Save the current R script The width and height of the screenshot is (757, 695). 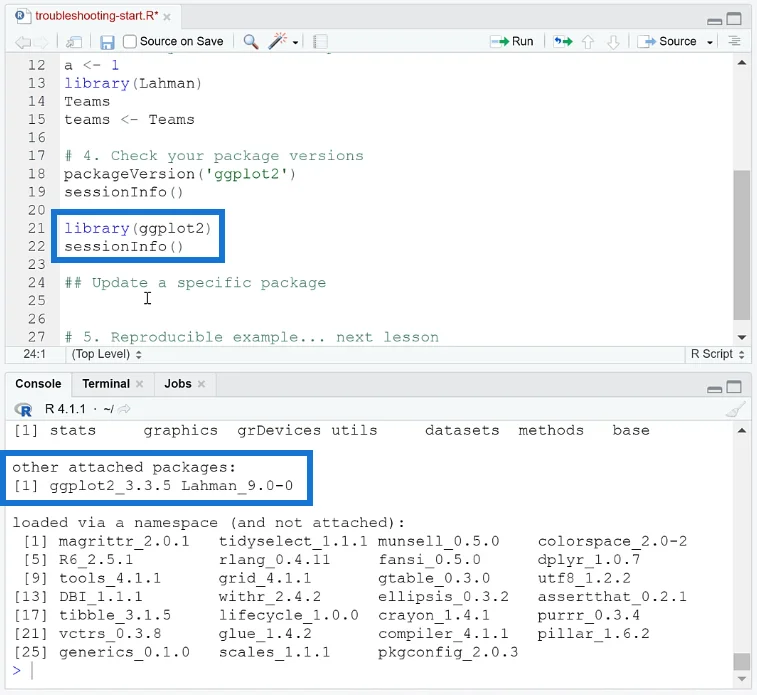tap(107, 42)
